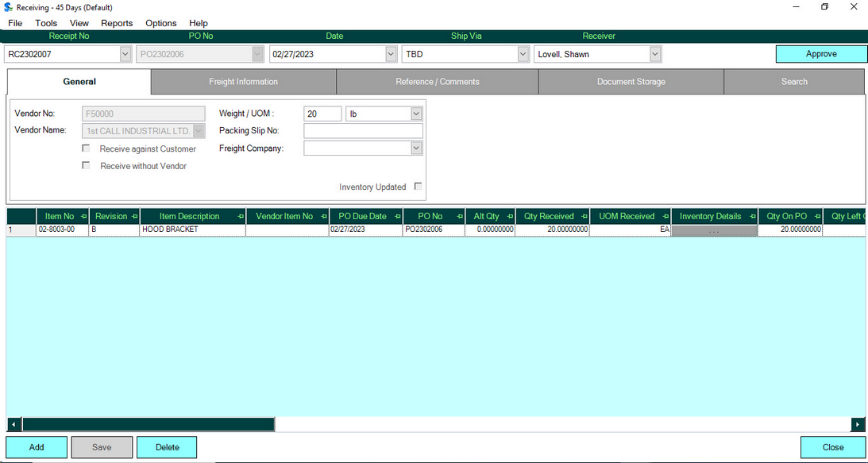Open the Reports menu

(117, 23)
